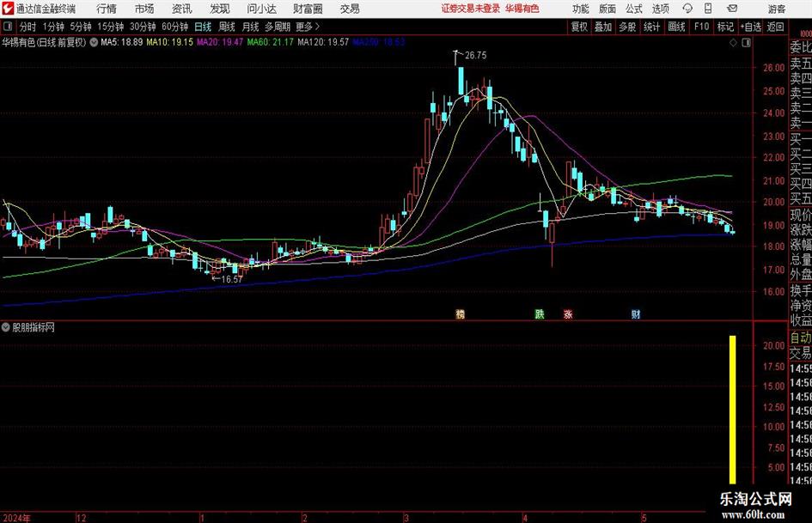Click the MA120: 19.57 indicator label

323,42
